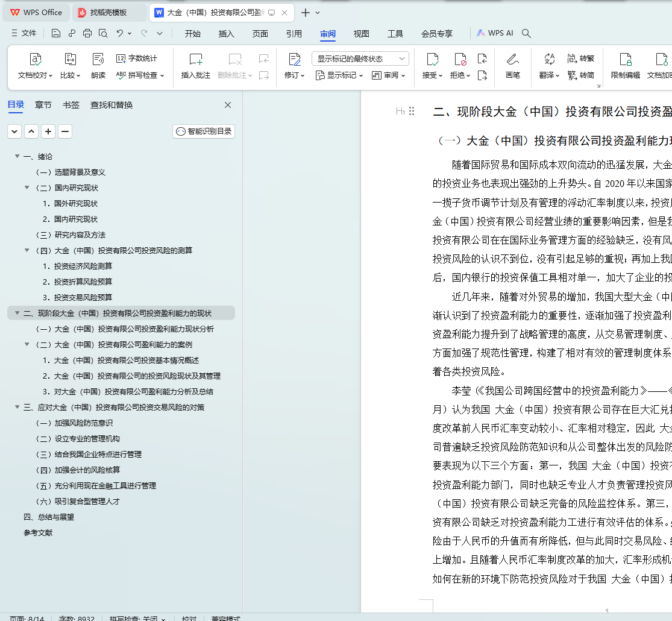672x621 pixels.
Task: Click the save icon in quick access toolbar
Action: tap(55, 33)
